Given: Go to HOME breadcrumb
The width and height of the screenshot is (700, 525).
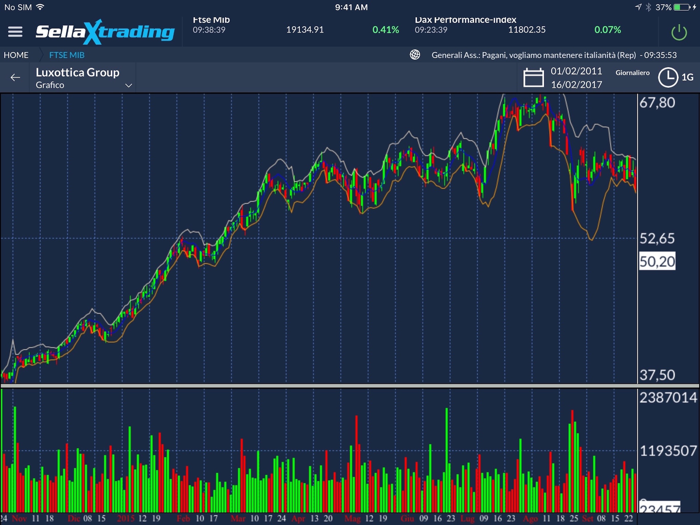Looking at the screenshot, I should [x=16, y=55].
